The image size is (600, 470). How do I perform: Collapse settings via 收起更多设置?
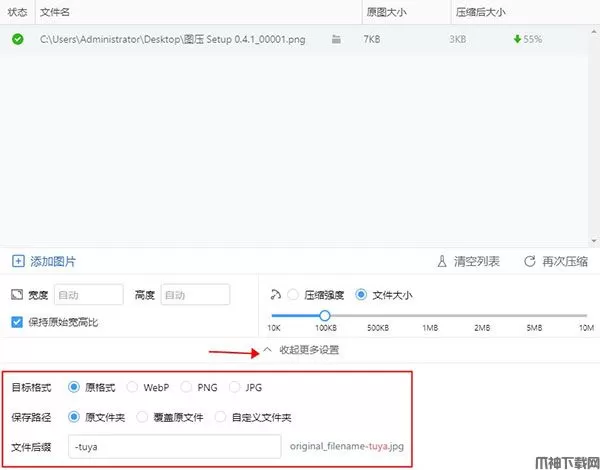point(300,351)
